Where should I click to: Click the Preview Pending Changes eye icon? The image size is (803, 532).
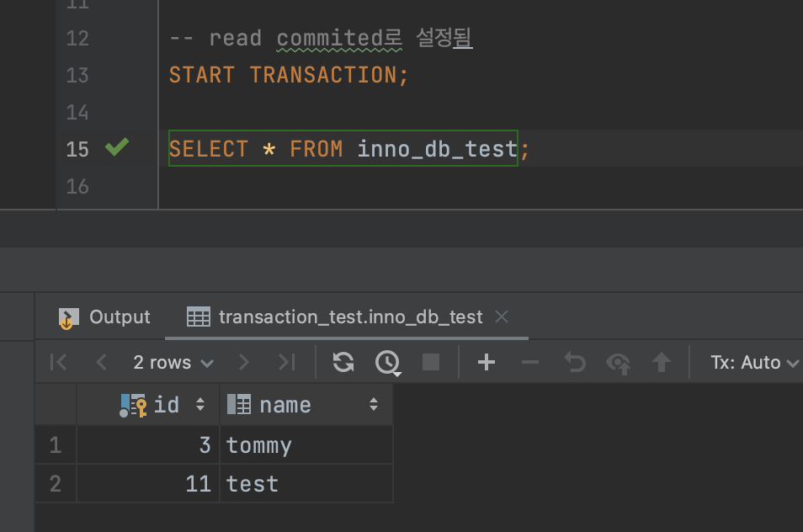pyautogui.click(x=618, y=362)
